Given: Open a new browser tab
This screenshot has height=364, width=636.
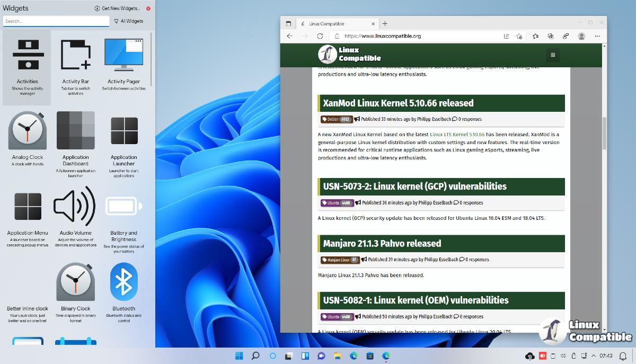Looking at the screenshot, I should point(385,23).
